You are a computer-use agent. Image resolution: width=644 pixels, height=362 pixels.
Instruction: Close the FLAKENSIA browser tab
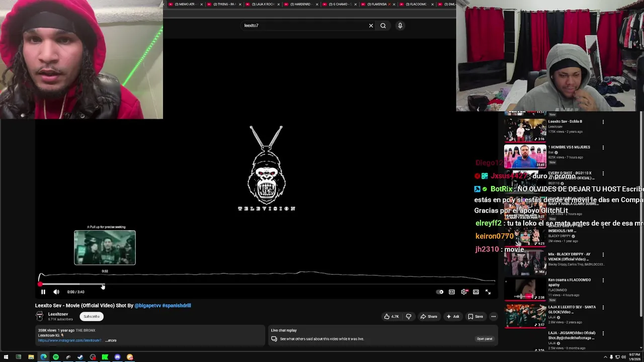pos(394,4)
